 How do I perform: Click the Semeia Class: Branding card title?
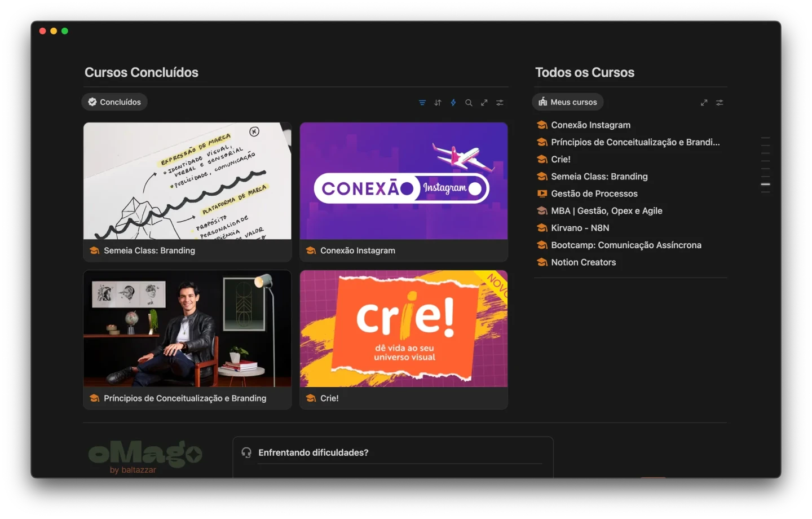pyautogui.click(x=149, y=250)
